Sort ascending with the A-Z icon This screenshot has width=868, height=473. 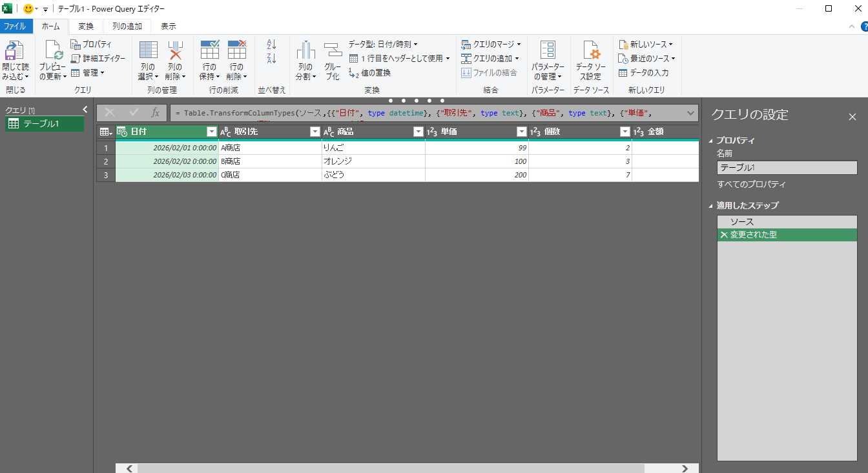coord(271,45)
